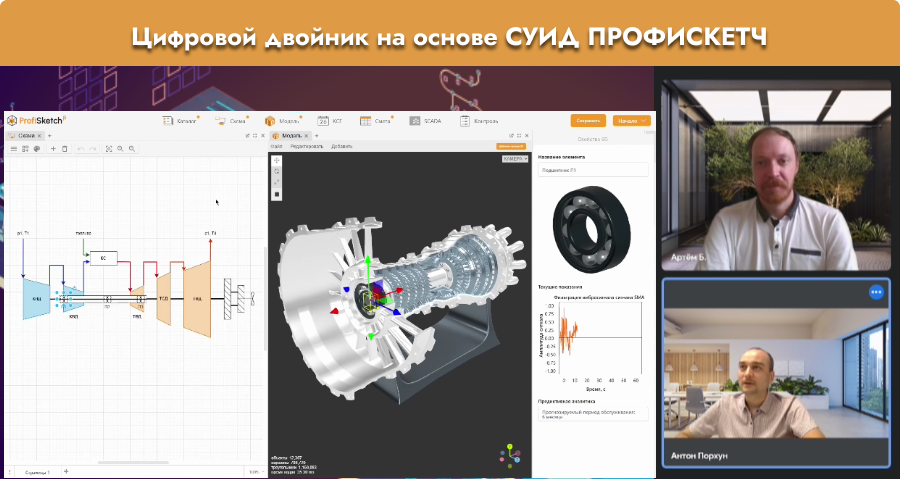Pop out the schema panel
Image resolution: width=900 pixels, height=479 pixels.
(x=247, y=136)
